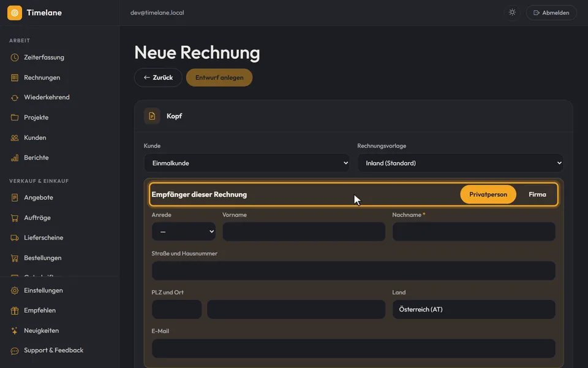The height and width of the screenshot is (368, 588).
Task: Click the PLZ postal code field
Action: [176, 309]
